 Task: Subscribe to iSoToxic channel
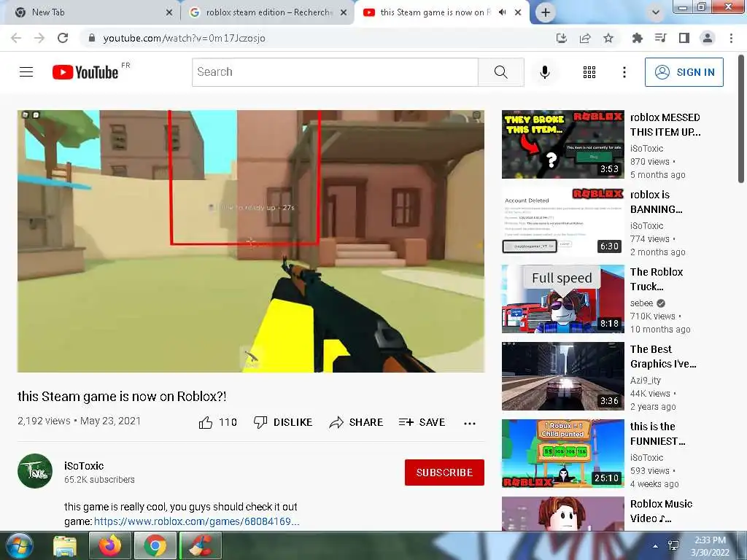point(444,472)
